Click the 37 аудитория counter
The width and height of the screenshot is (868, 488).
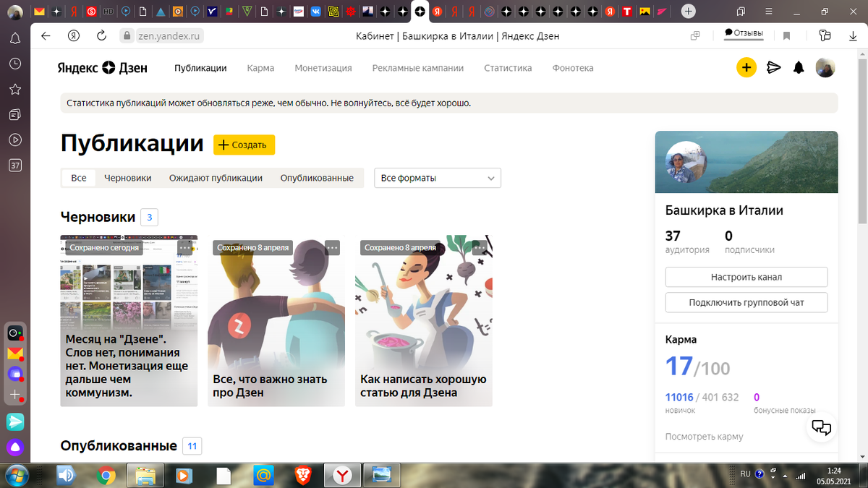(x=686, y=241)
